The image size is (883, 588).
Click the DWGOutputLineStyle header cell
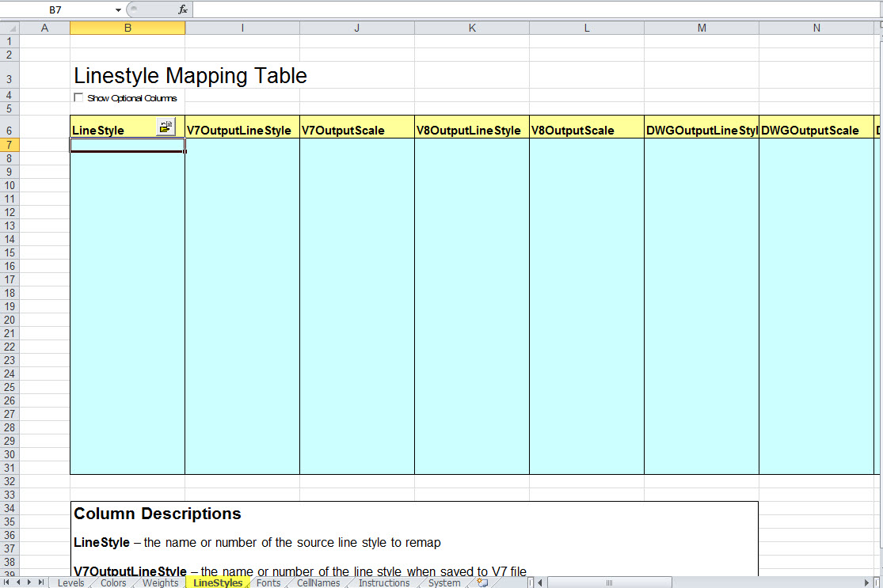[702, 127]
